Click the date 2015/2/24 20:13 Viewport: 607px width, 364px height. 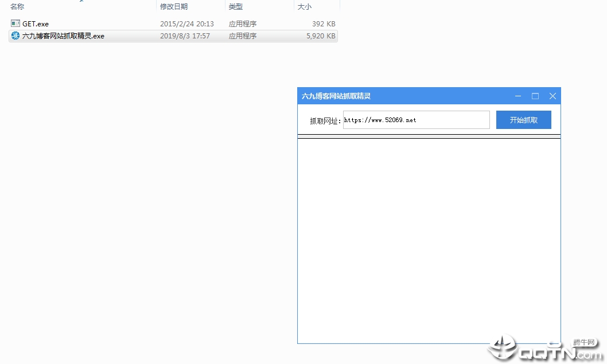[187, 24]
